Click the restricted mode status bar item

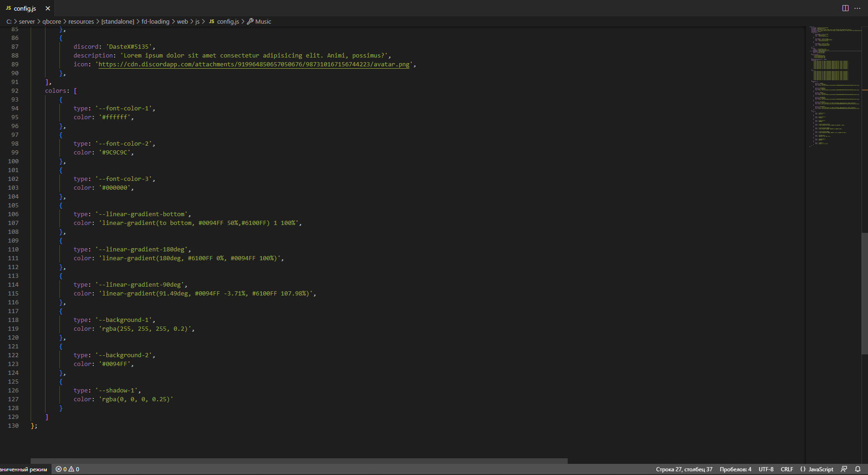23,469
